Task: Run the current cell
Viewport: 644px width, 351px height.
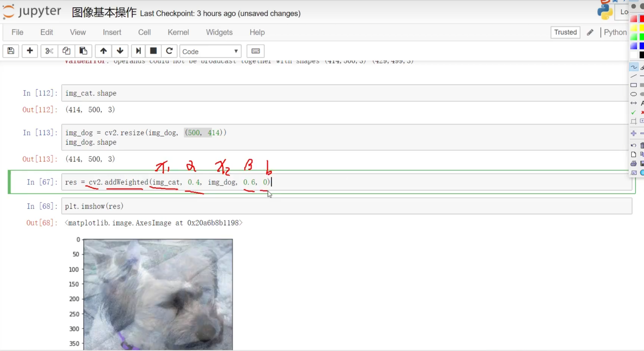Action: 138,51
